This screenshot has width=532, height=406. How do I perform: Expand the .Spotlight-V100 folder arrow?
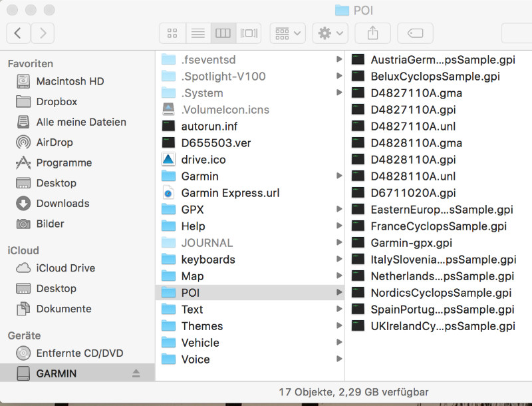coord(338,76)
